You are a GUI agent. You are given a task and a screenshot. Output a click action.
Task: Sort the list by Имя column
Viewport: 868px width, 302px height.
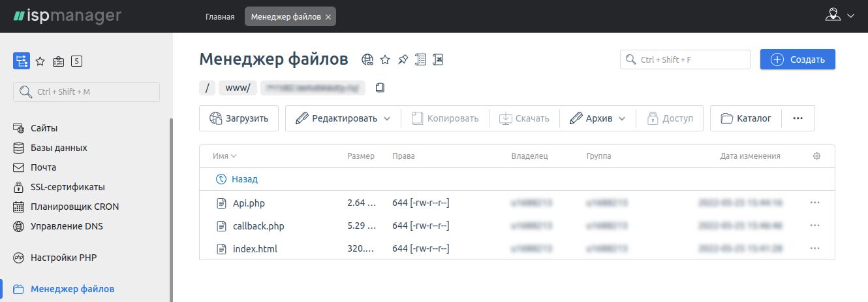224,156
